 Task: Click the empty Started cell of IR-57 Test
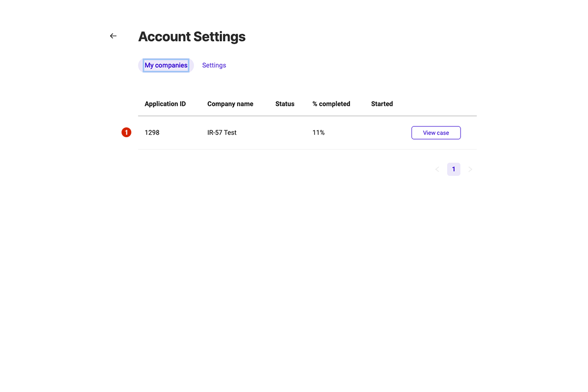(382, 133)
